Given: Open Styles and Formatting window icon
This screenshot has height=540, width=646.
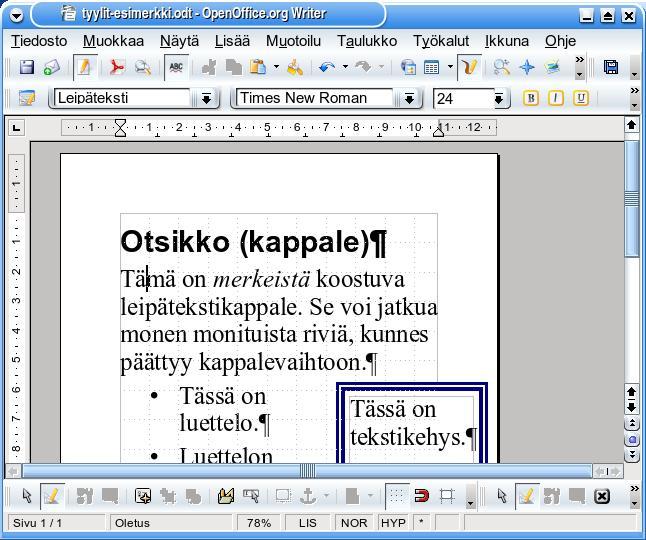Looking at the screenshot, I should [x=27, y=98].
